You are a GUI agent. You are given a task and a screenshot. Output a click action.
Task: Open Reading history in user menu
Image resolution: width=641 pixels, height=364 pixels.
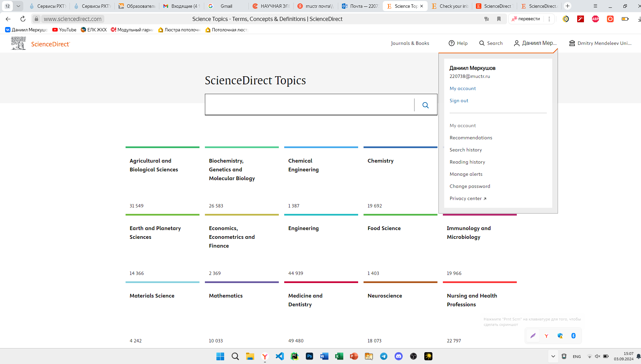(x=467, y=162)
